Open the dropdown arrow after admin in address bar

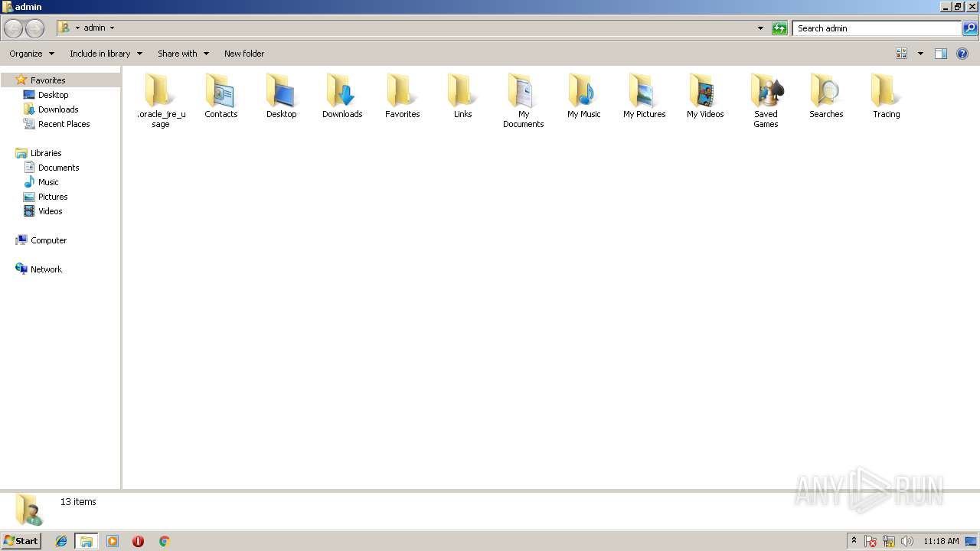tap(112, 28)
